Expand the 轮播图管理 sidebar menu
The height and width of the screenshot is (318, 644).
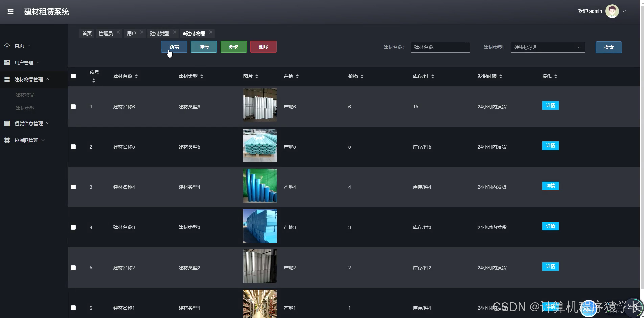pyautogui.click(x=43, y=140)
